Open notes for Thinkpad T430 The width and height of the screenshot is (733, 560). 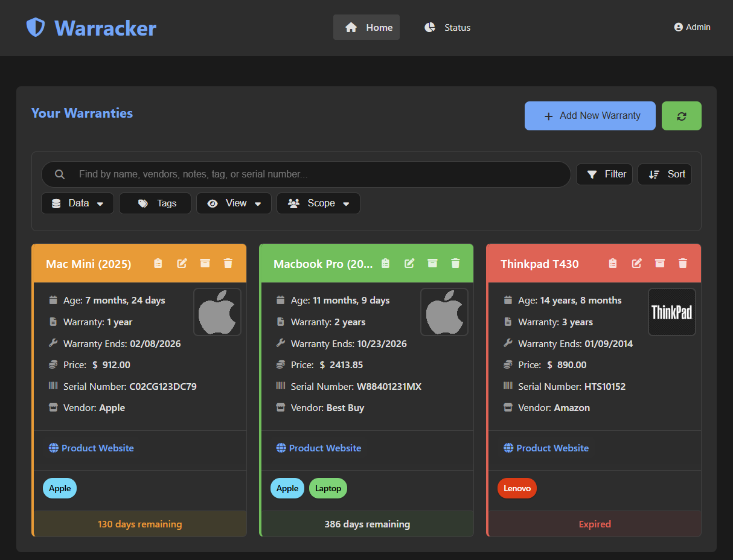(613, 263)
